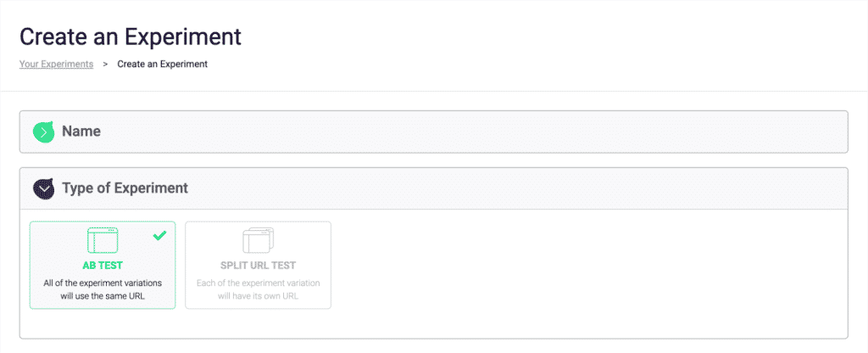Click the dark checkmark icon beside Type of Experiment

[43, 188]
